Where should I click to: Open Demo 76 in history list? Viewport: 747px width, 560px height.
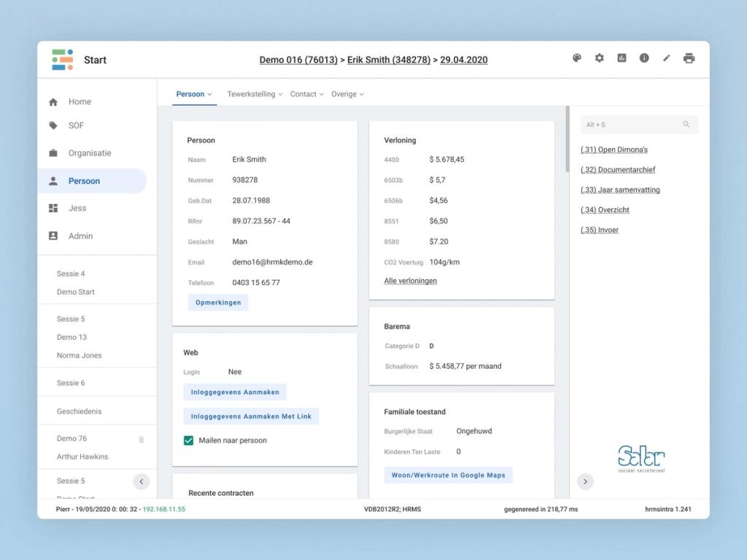coord(71,438)
